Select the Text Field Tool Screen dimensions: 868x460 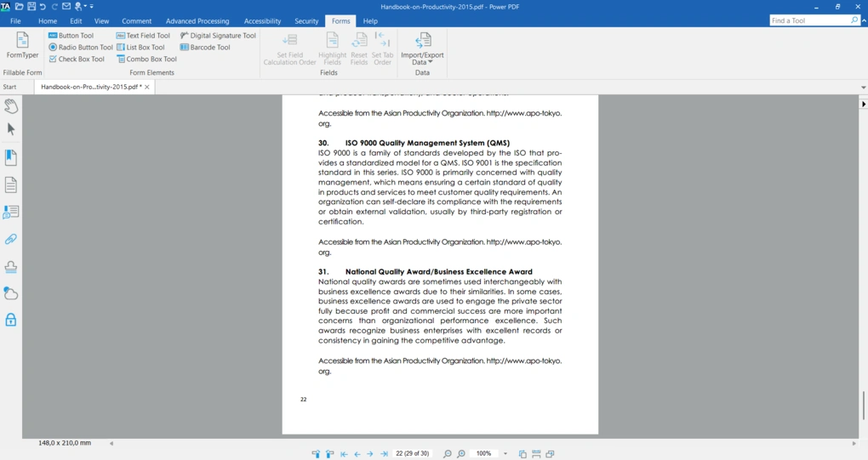pos(143,36)
